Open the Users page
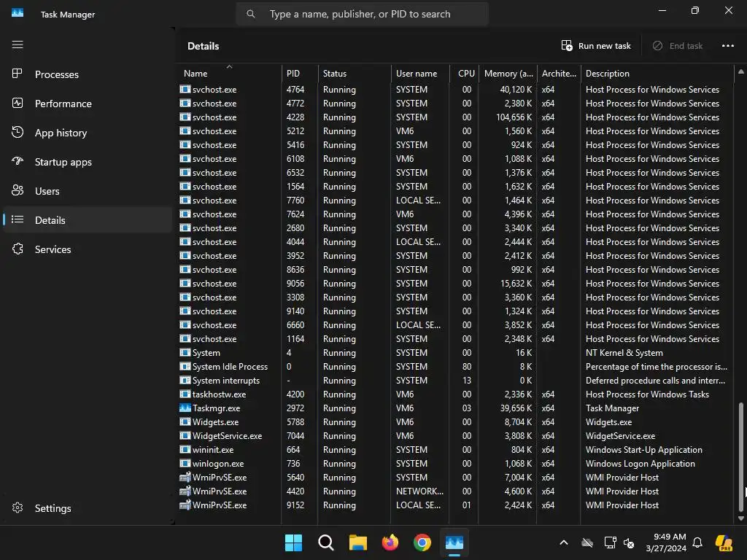 click(x=88, y=191)
